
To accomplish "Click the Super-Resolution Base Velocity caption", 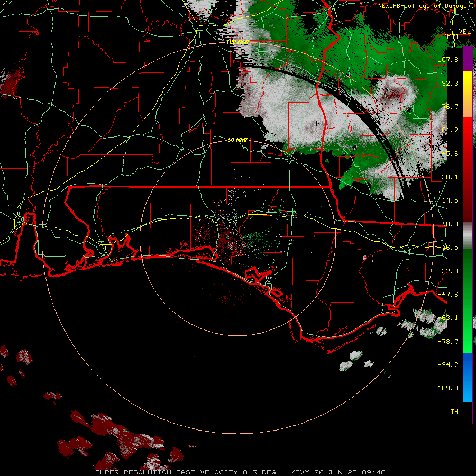I will (240, 472).
